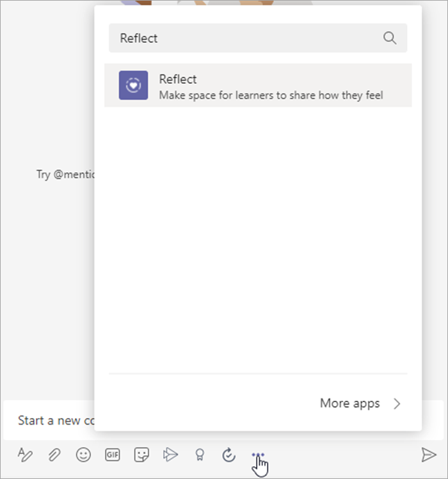Click the Reflect search field

[258, 38]
